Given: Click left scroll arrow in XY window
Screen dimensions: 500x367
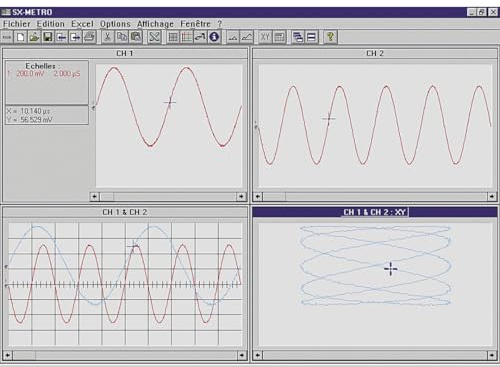Looking at the screenshot, I should [258, 355].
